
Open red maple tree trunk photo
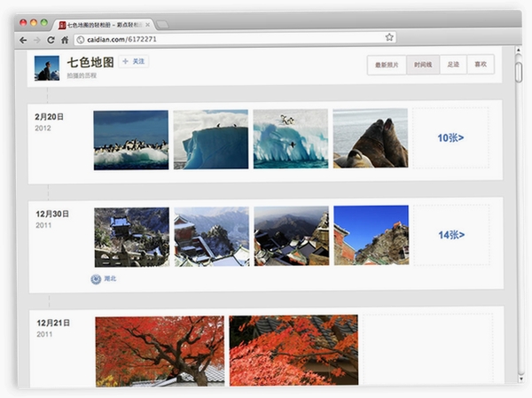[160, 352]
